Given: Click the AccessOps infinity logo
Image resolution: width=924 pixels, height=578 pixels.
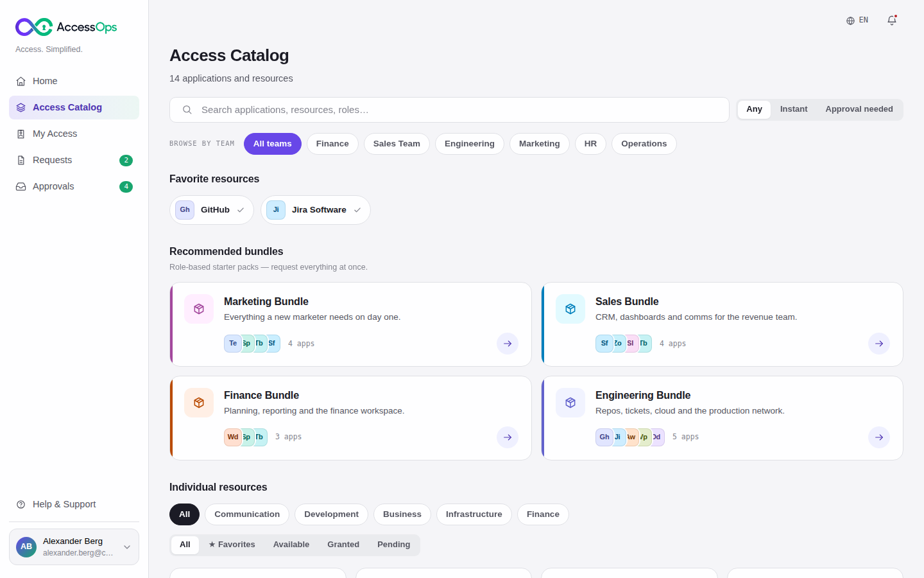Looking at the screenshot, I should point(34,27).
